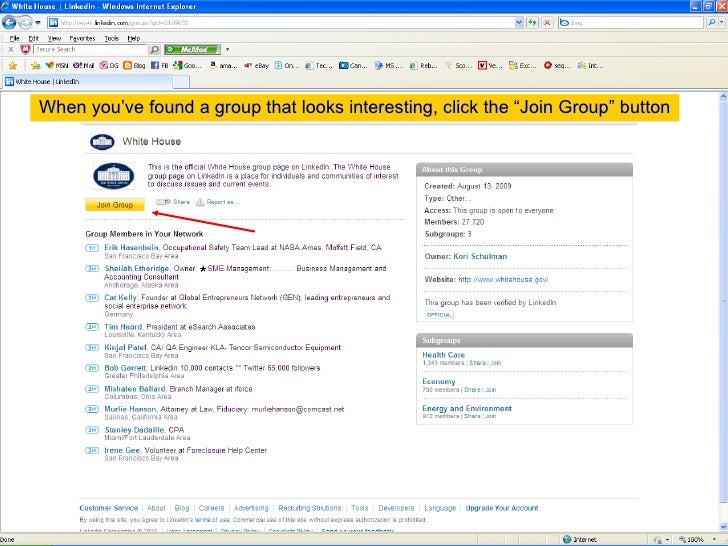Click the address bar URL field

[x=281, y=22]
